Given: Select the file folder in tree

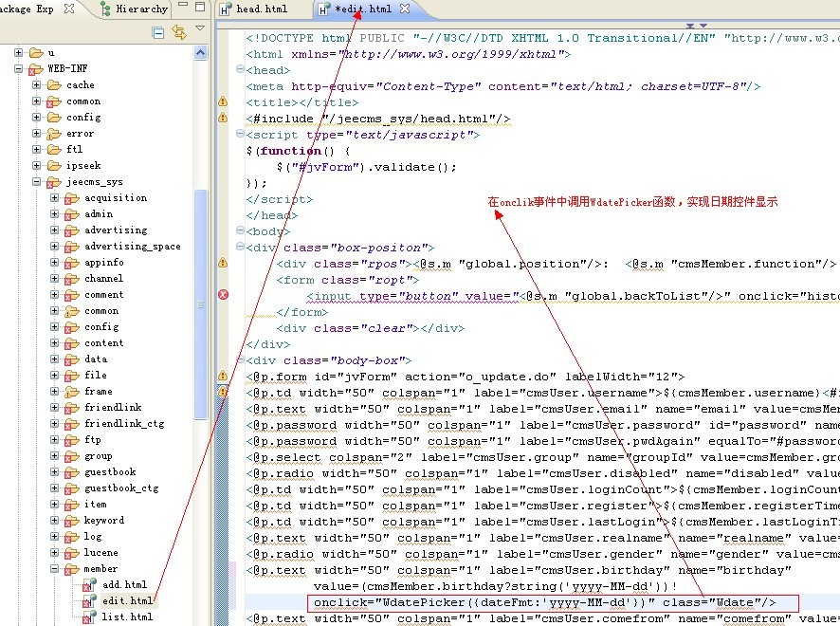Looking at the screenshot, I should pos(96,376).
